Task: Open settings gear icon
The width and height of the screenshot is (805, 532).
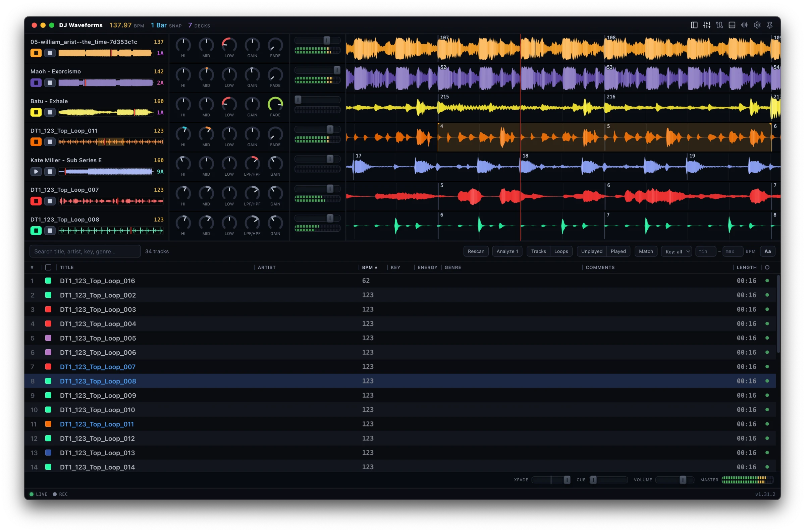Action: (757, 25)
